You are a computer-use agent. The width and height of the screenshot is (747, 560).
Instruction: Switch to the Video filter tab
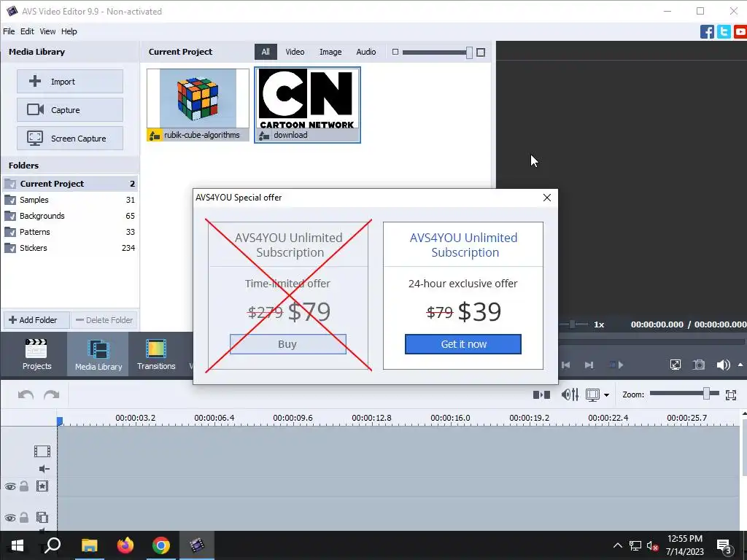click(295, 52)
